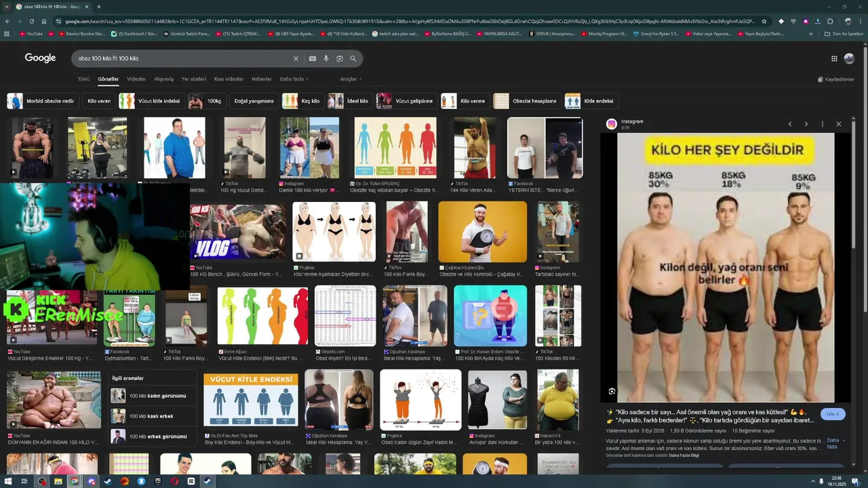
Task: Filter by Obezite hesaplama chip
Action: [526, 101]
